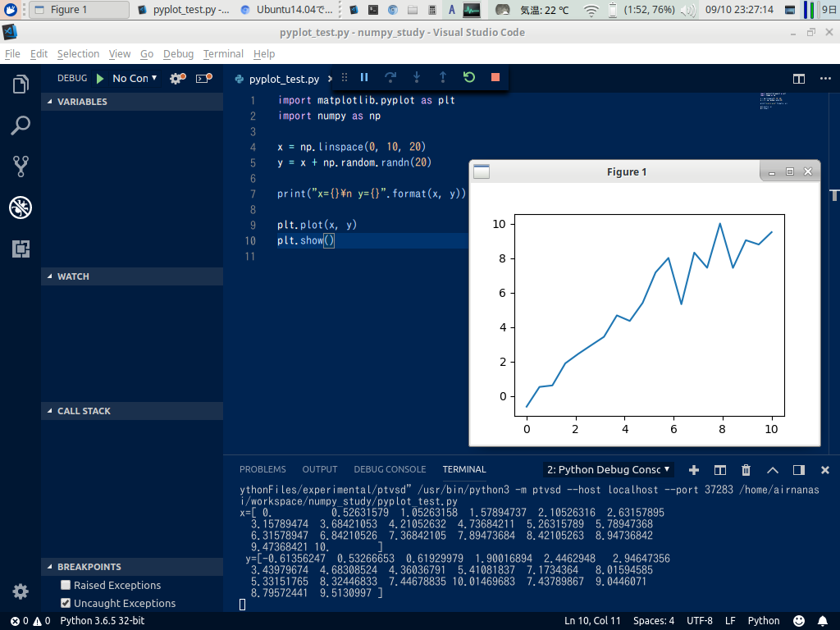The width and height of the screenshot is (840, 630).
Task: Open the File menu
Action: click(x=12, y=53)
